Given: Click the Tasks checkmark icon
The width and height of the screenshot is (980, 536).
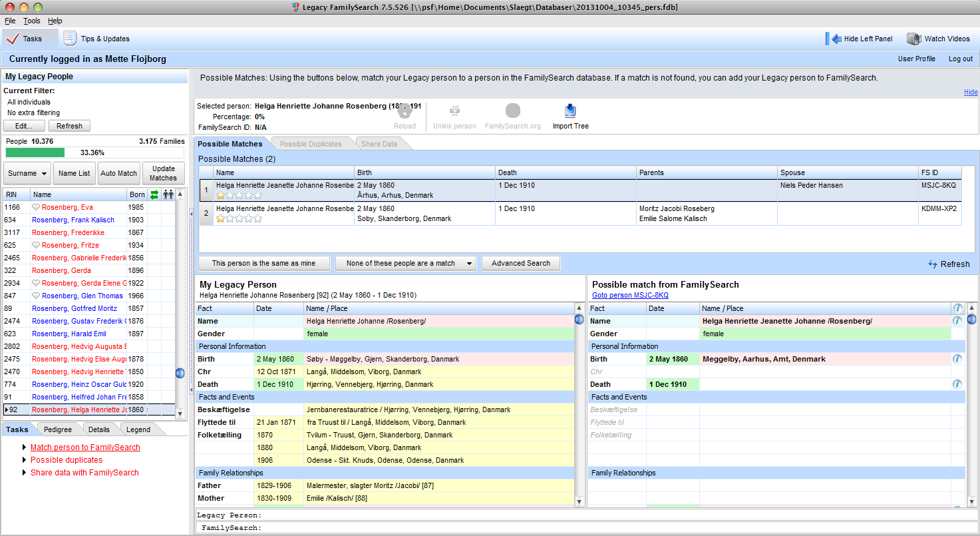Looking at the screenshot, I should pos(12,39).
